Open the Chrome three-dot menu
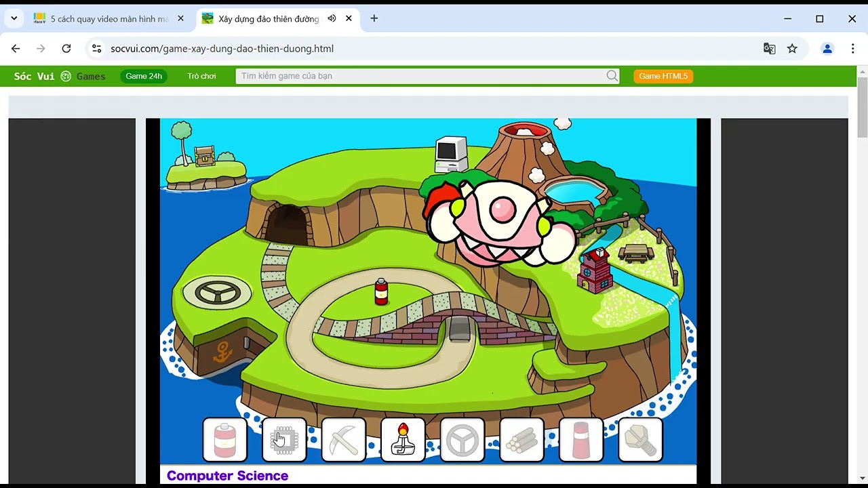This screenshot has height=488, width=868. (852, 49)
